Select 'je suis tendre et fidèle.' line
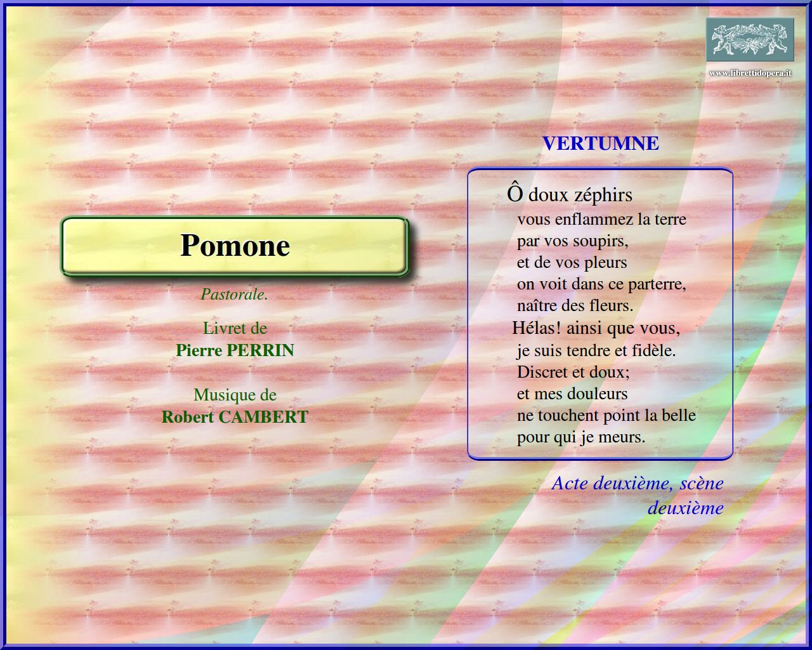The width and height of the screenshot is (812, 650). pos(596,350)
